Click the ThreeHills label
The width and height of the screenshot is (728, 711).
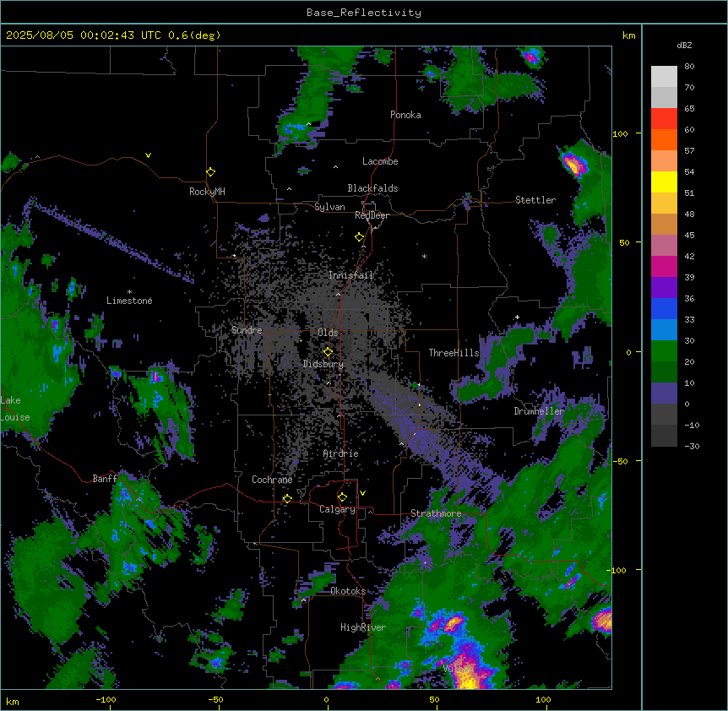pyautogui.click(x=454, y=353)
